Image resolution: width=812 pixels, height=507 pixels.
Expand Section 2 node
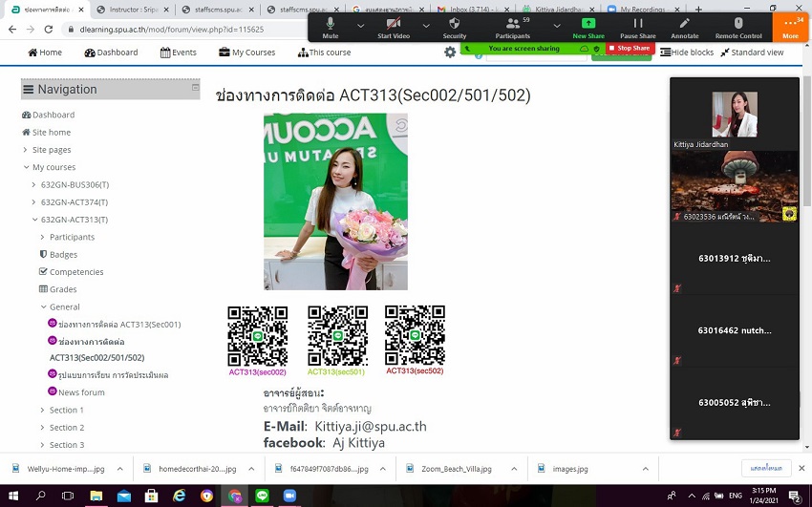pyautogui.click(x=42, y=428)
